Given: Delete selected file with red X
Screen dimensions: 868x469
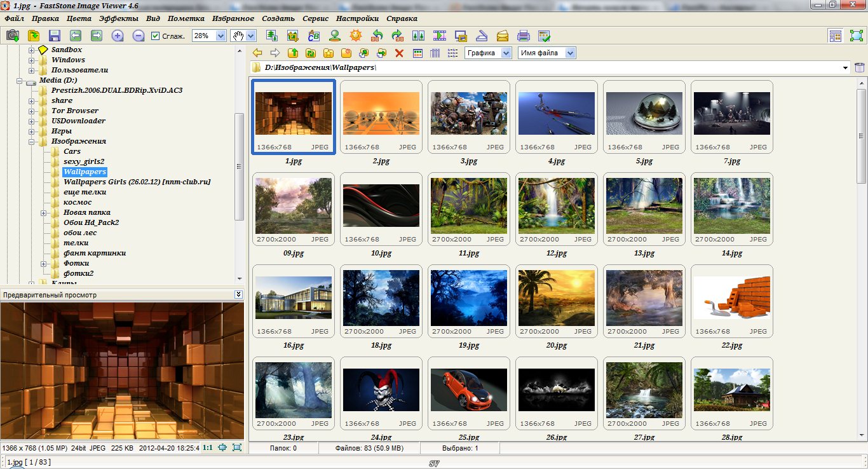Looking at the screenshot, I should 399,53.
